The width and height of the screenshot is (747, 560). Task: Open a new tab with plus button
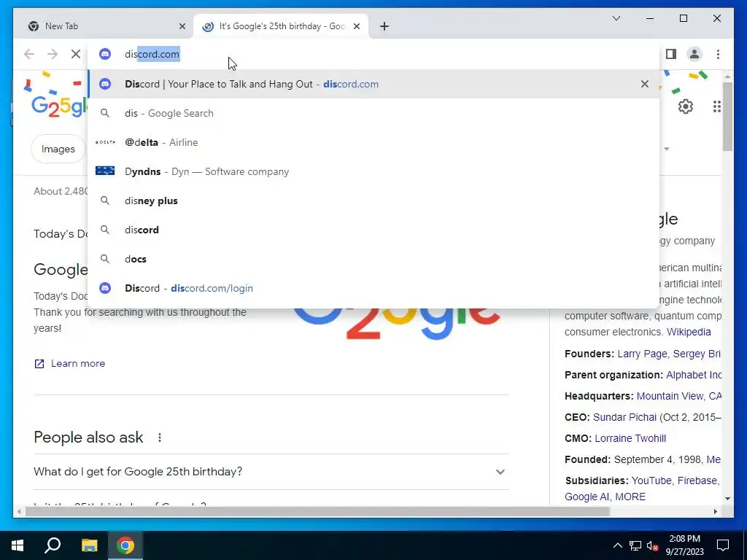(x=384, y=26)
